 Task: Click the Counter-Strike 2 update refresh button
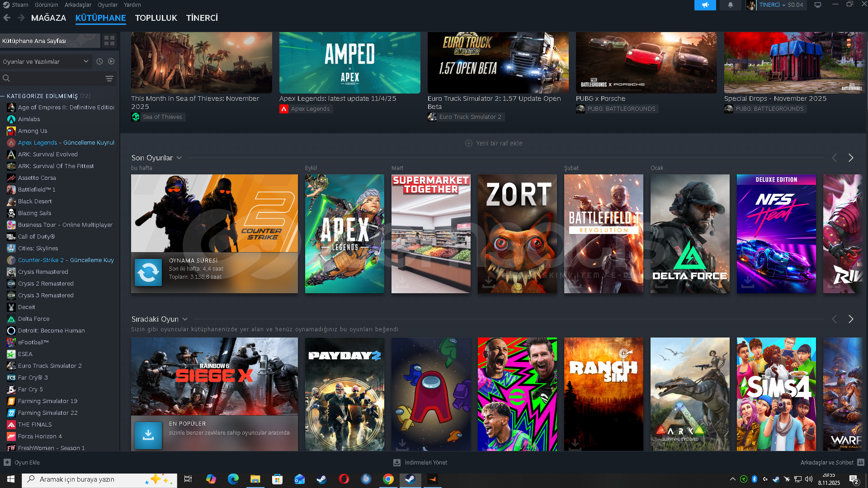(148, 272)
